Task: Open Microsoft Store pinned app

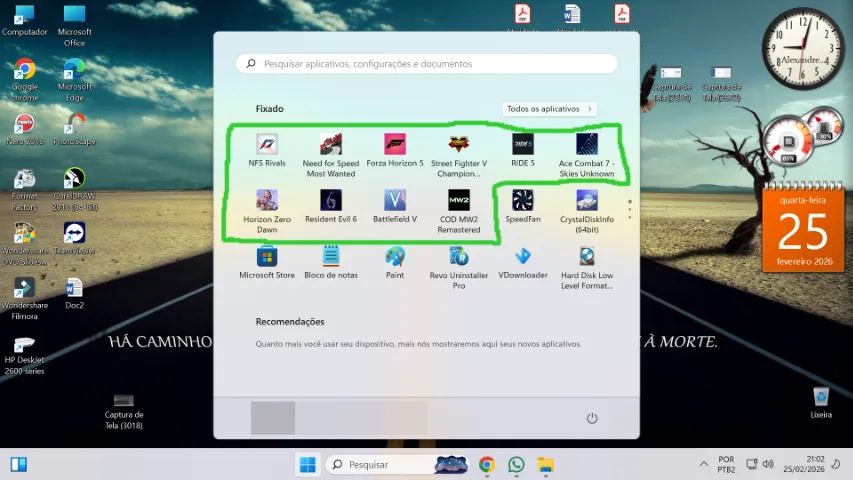Action: coord(267,262)
